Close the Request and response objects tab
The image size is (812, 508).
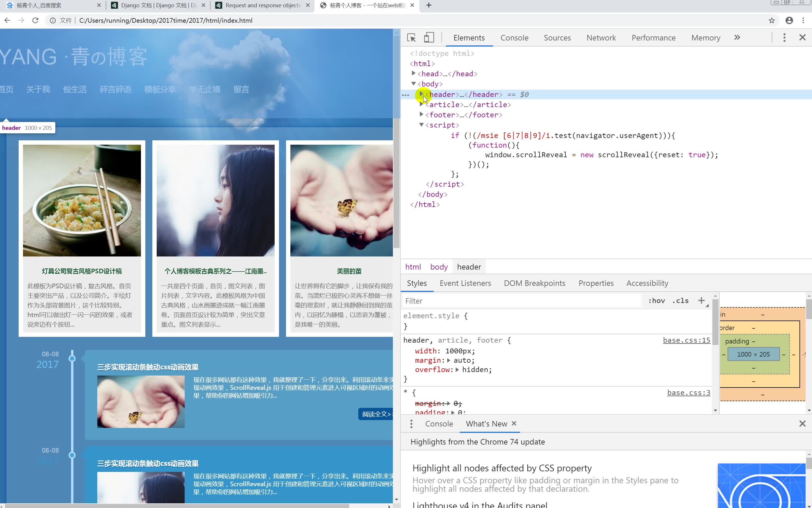point(308,5)
